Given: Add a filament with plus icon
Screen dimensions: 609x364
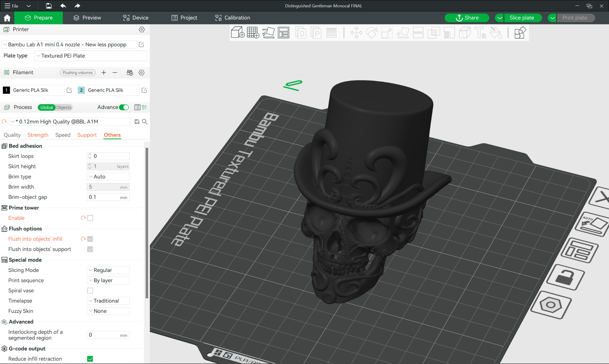Looking at the screenshot, I should click(104, 73).
